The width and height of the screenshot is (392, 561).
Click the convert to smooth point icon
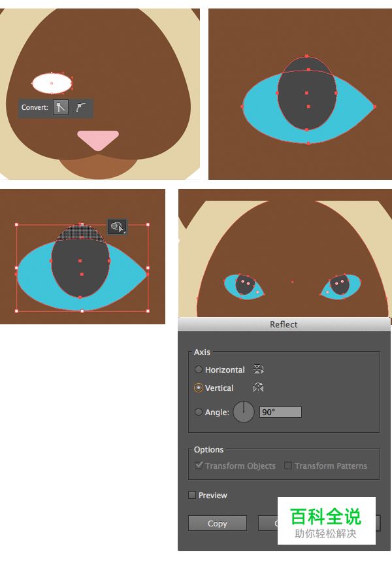tap(81, 108)
